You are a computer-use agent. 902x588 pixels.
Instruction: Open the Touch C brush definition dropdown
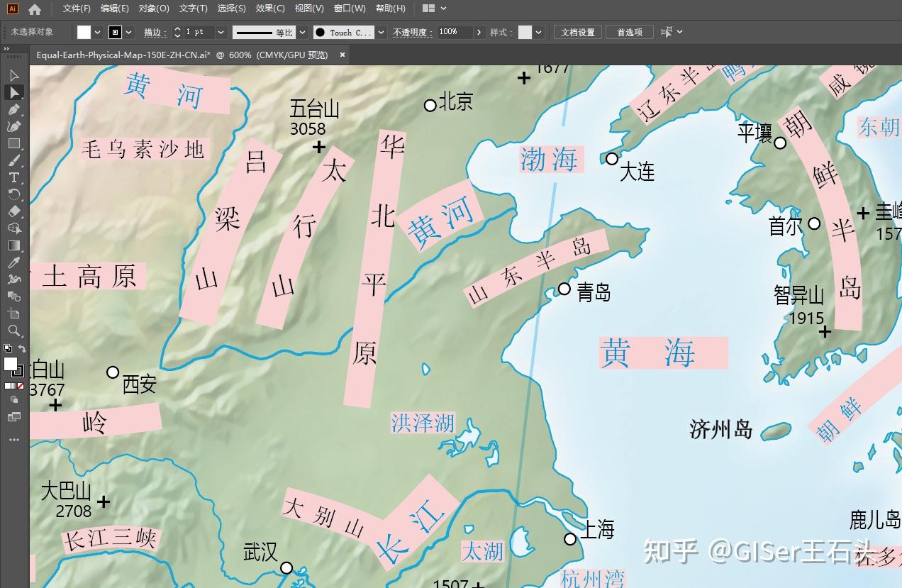click(381, 32)
